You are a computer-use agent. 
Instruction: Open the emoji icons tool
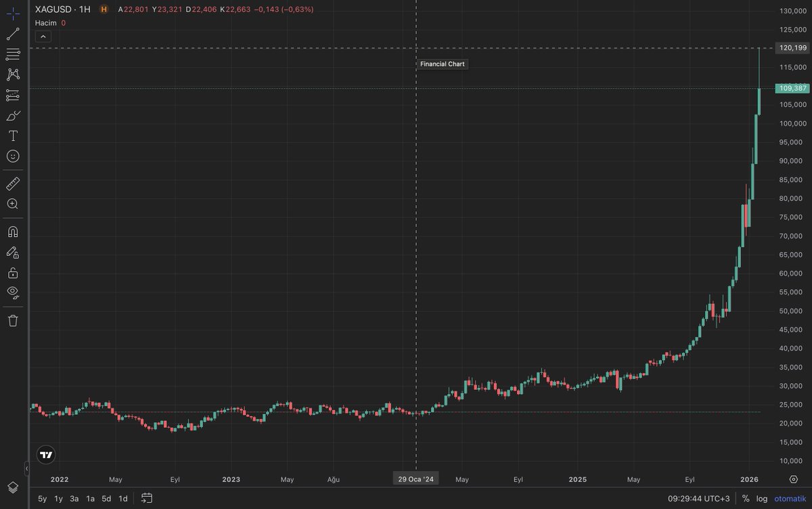click(13, 156)
